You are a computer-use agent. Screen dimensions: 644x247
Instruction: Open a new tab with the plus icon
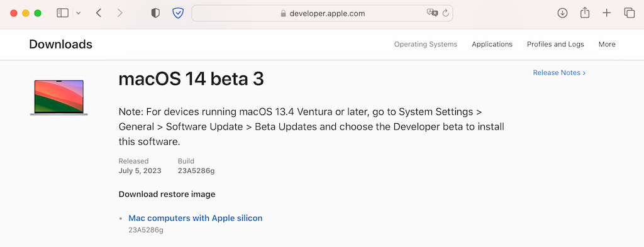(x=607, y=13)
